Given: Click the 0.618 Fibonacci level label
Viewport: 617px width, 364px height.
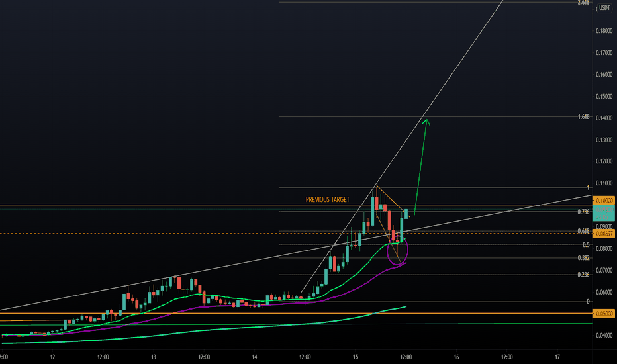Looking at the screenshot, I should (x=583, y=231).
